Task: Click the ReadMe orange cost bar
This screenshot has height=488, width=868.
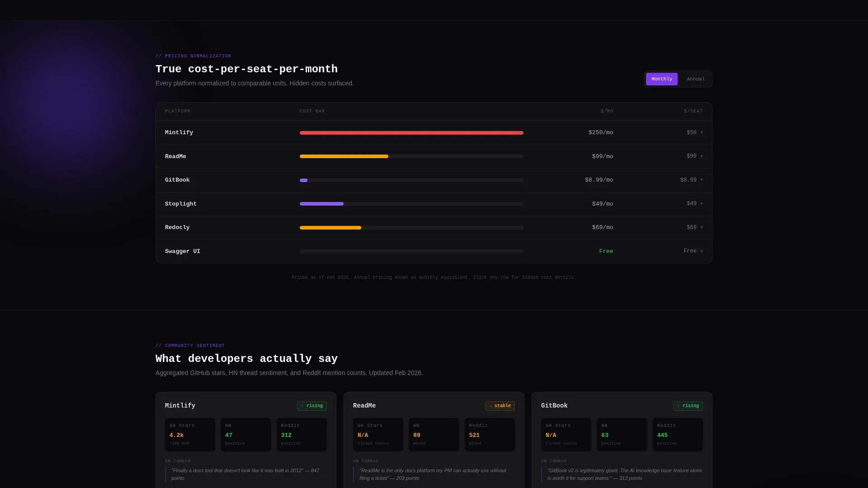Action: point(344,156)
